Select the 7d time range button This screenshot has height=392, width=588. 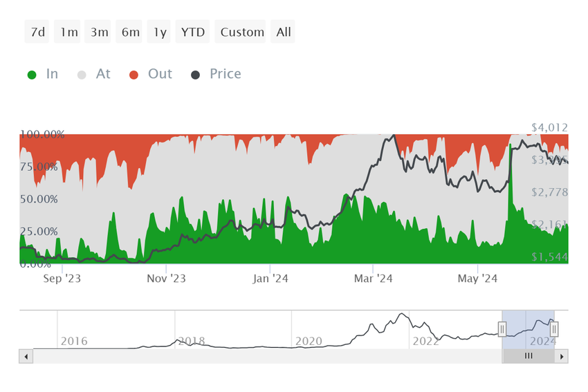click(x=37, y=32)
